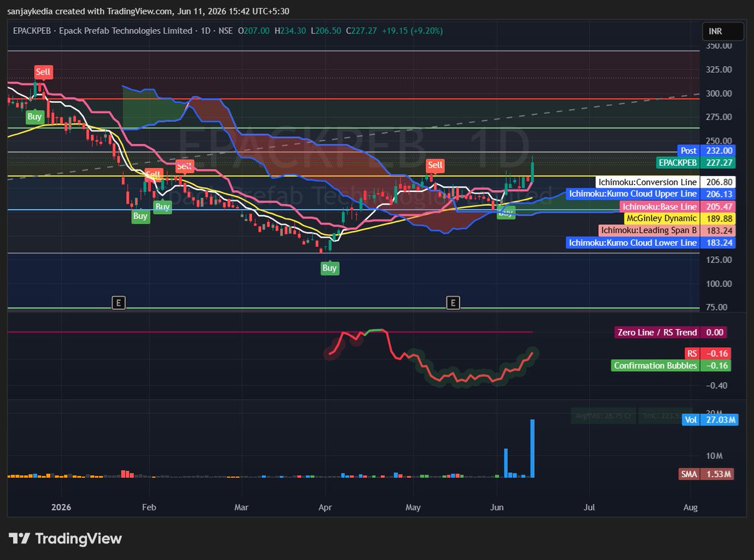Click the Ichimoku:Base Line label
This screenshot has width=754, height=560.
[x=677, y=206]
